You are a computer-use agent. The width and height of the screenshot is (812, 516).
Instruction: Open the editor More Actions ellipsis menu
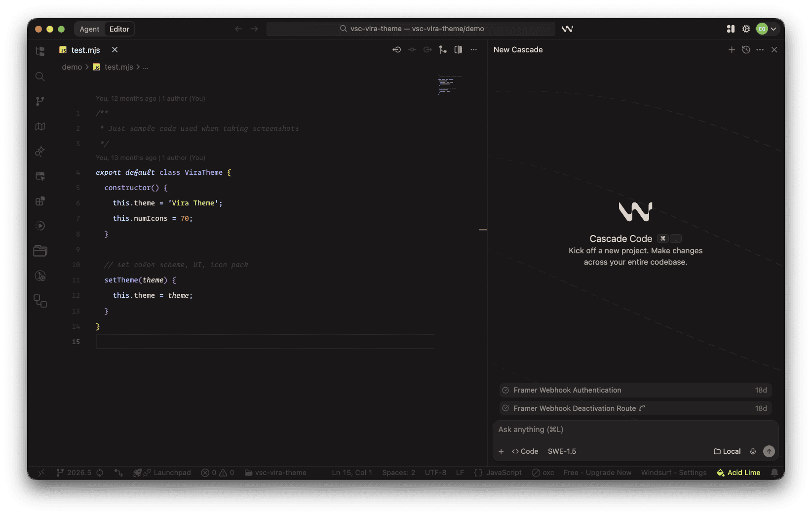coord(473,50)
